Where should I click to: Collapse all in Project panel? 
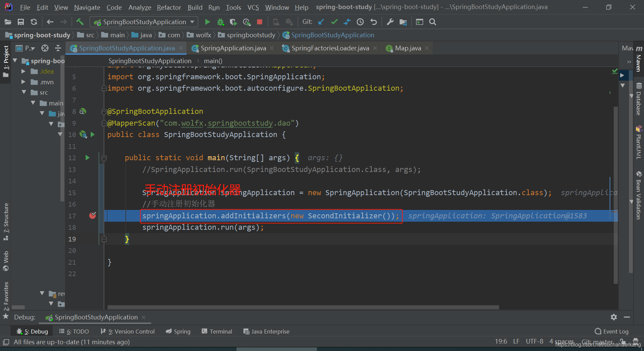click(58, 48)
